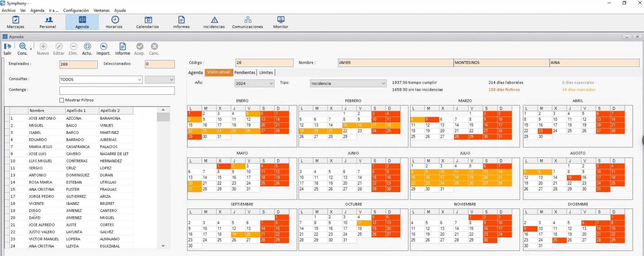Viewport: 644px width, 256px height.
Task: Expand the Consultas TODOS dropdown
Action: (x=101, y=79)
